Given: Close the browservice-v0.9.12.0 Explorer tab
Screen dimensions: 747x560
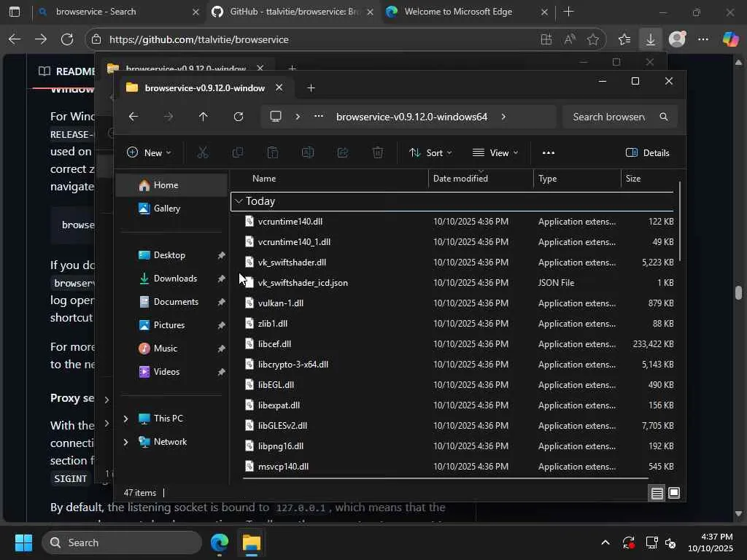Looking at the screenshot, I should coord(279,87).
